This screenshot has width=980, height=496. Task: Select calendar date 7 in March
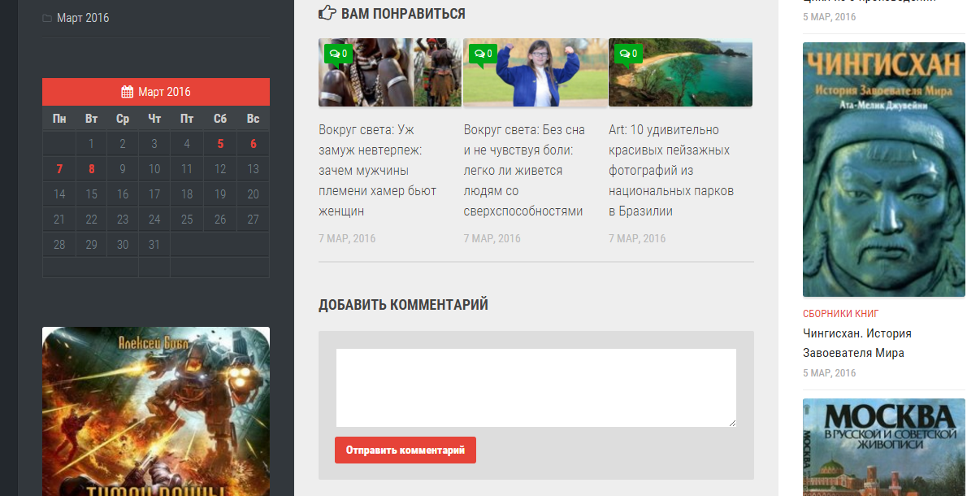click(x=59, y=169)
